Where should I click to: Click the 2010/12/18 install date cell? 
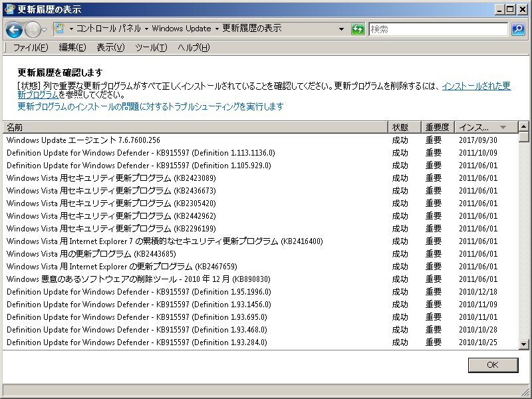[478, 292]
